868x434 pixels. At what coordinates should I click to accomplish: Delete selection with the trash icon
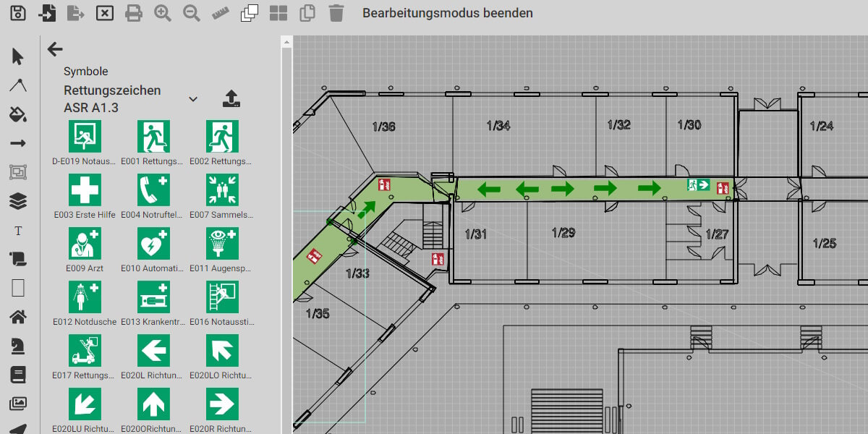[x=336, y=13]
